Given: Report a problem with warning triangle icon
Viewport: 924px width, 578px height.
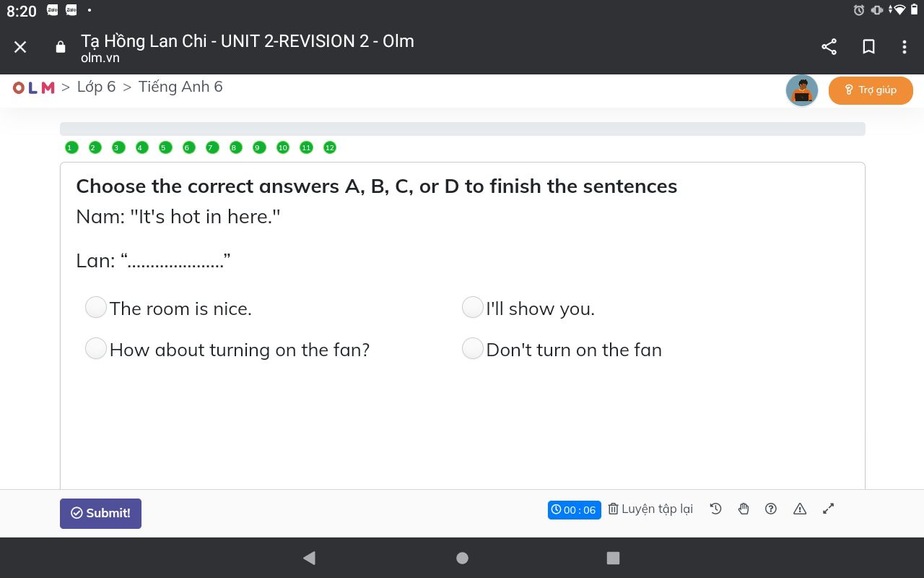Looking at the screenshot, I should pyautogui.click(x=800, y=509).
